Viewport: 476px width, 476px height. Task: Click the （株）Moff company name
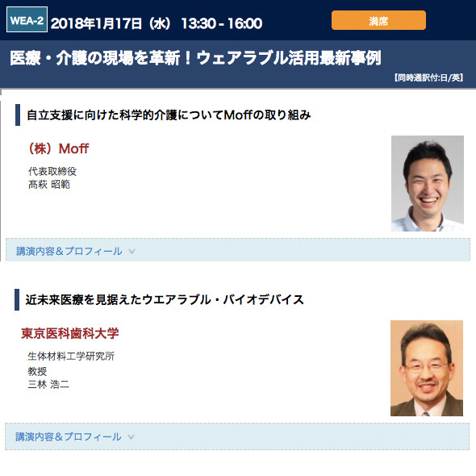coord(57,148)
